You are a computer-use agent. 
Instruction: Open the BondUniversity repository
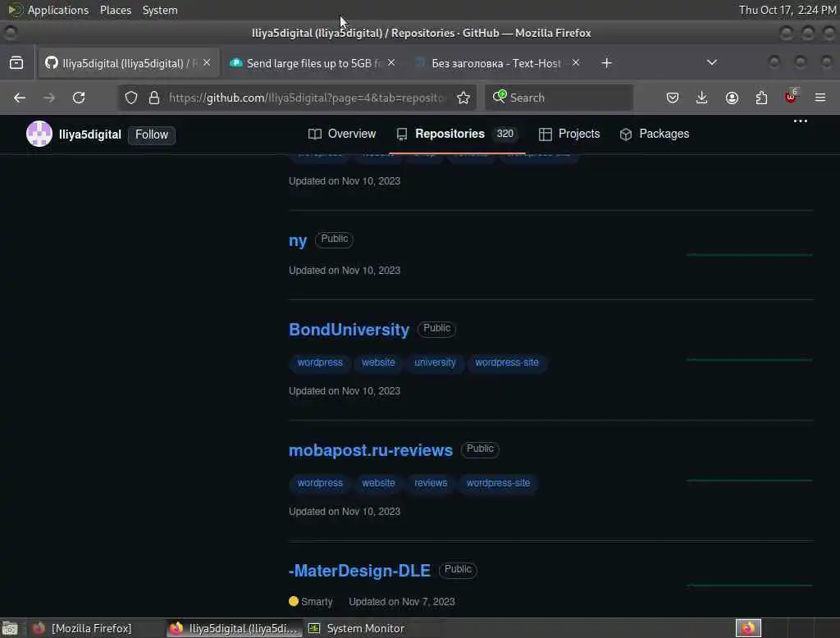tap(349, 330)
